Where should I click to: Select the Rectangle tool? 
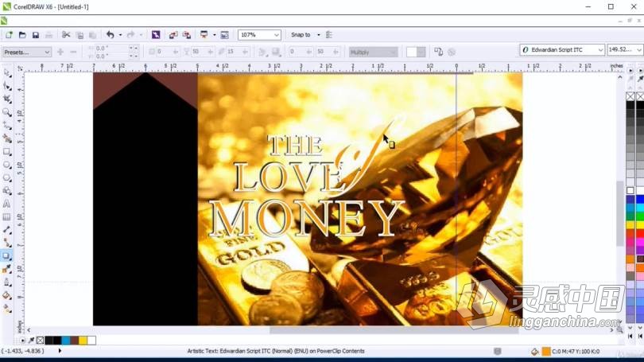pos(7,152)
